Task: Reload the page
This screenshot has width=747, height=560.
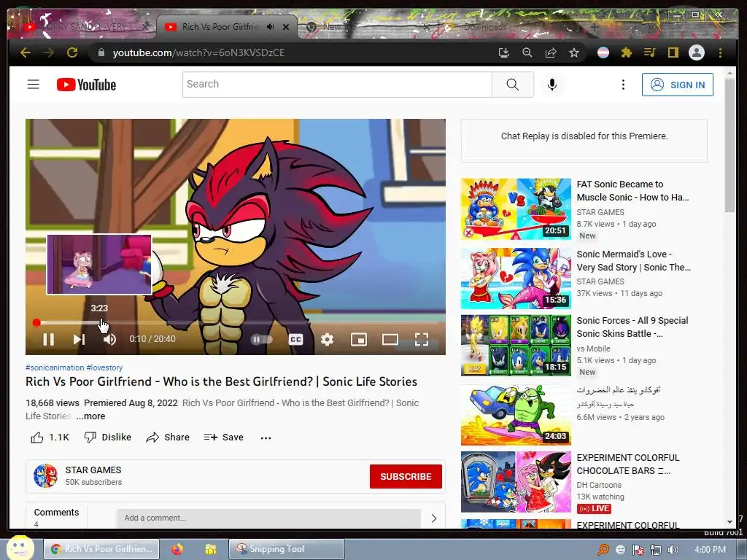Action: [72, 52]
